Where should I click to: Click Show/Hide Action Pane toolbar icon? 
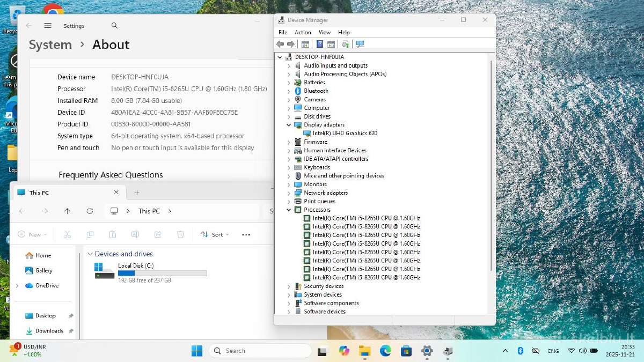point(331,44)
